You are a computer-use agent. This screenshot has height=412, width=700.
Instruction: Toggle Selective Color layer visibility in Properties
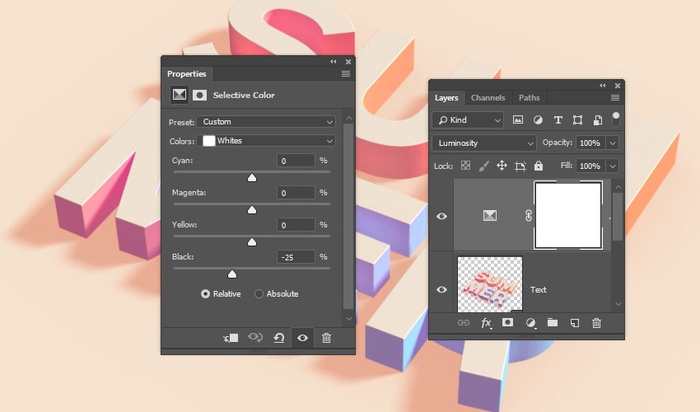click(x=302, y=338)
